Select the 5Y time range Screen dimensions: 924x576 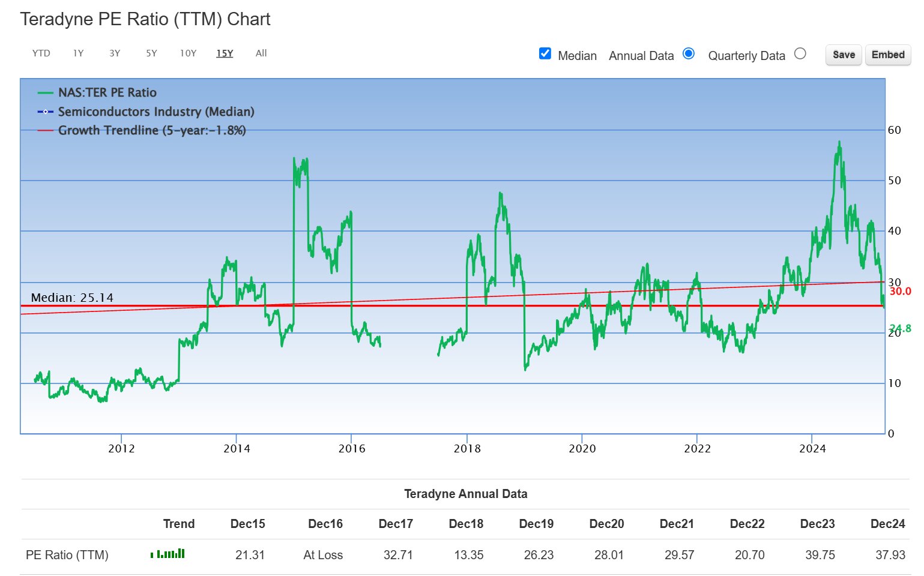[151, 53]
